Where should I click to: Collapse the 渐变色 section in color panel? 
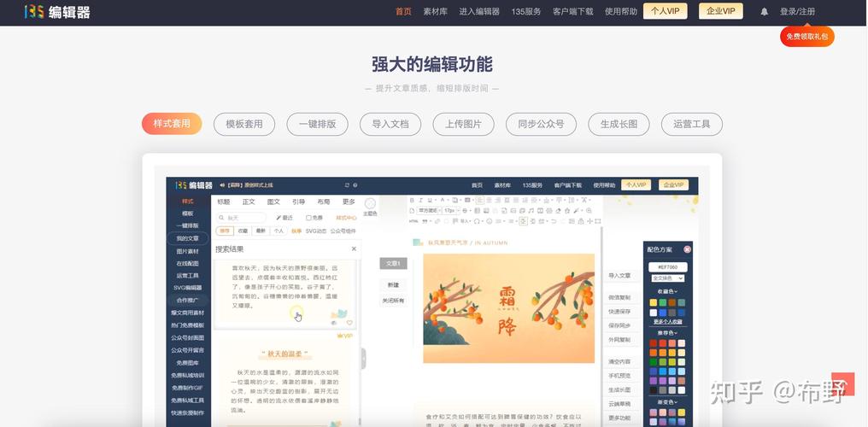point(667,402)
